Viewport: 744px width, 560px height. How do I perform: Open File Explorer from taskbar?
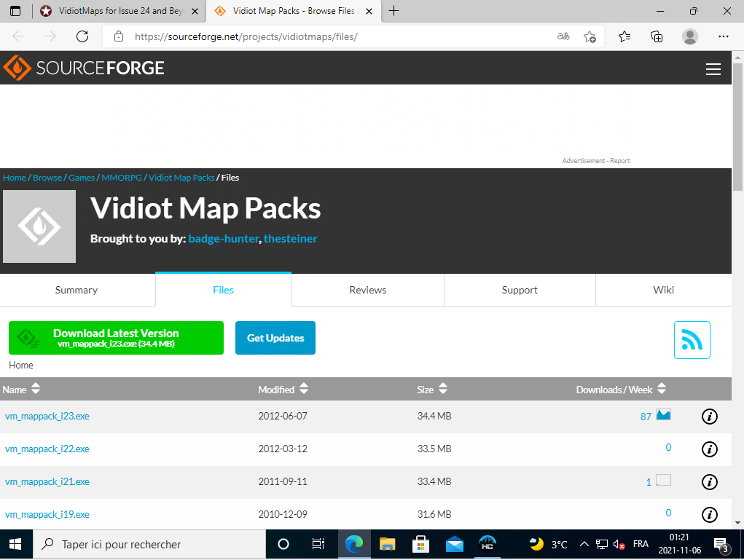[x=387, y=545]
